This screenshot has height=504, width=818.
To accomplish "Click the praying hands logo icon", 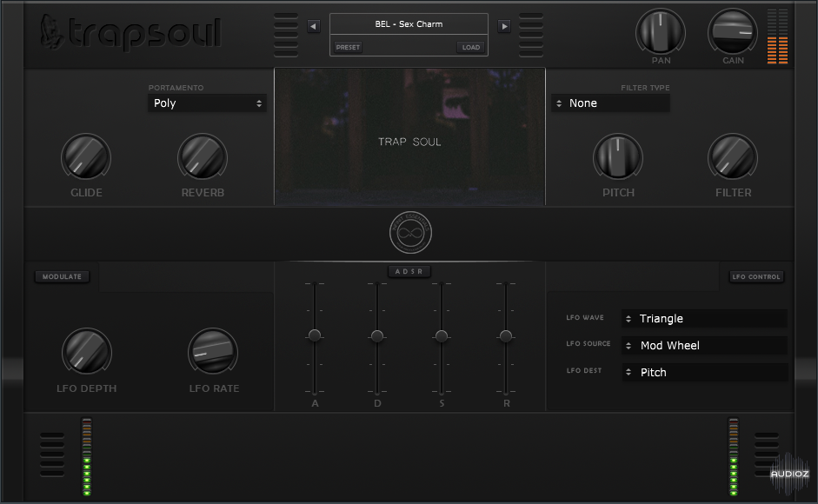I will tap(52, 32).
